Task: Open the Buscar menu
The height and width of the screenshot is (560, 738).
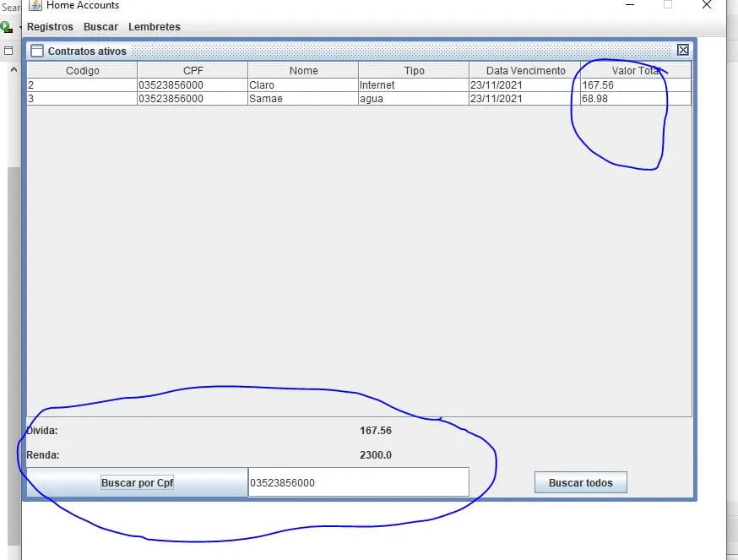Action: click(x=100, y=27)
